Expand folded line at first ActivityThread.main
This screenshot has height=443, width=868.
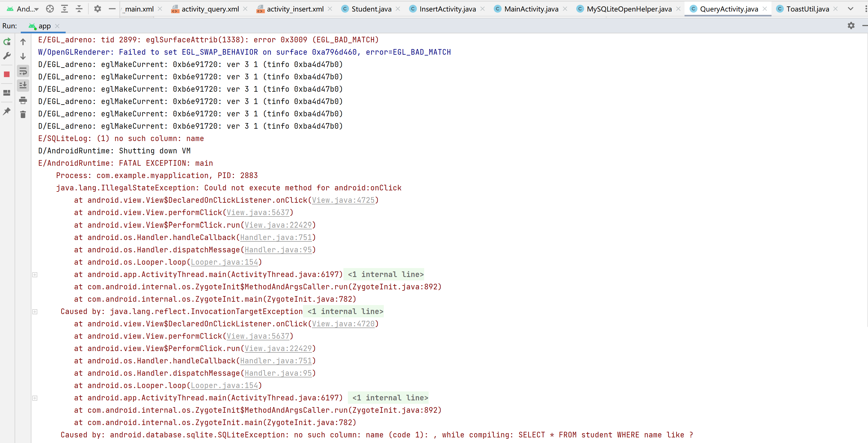(x=35, y=274)
